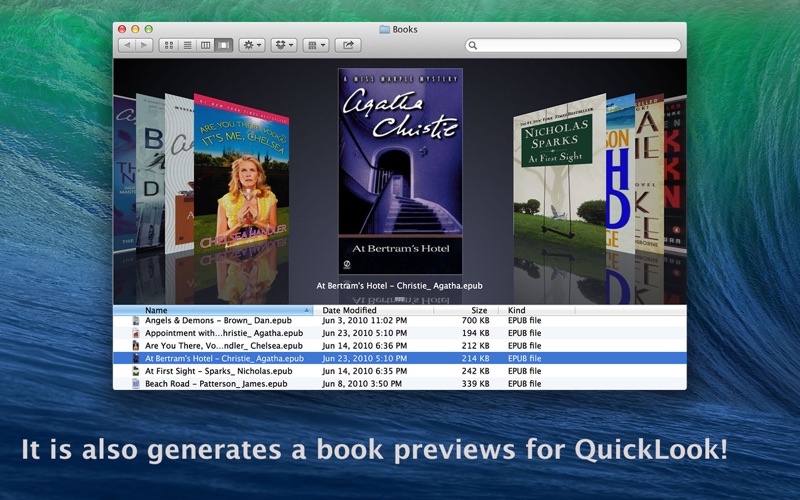This screenshot has height=500, width=800.
Task: Select the Agatha Christie center cover
Action: [400, 171]
